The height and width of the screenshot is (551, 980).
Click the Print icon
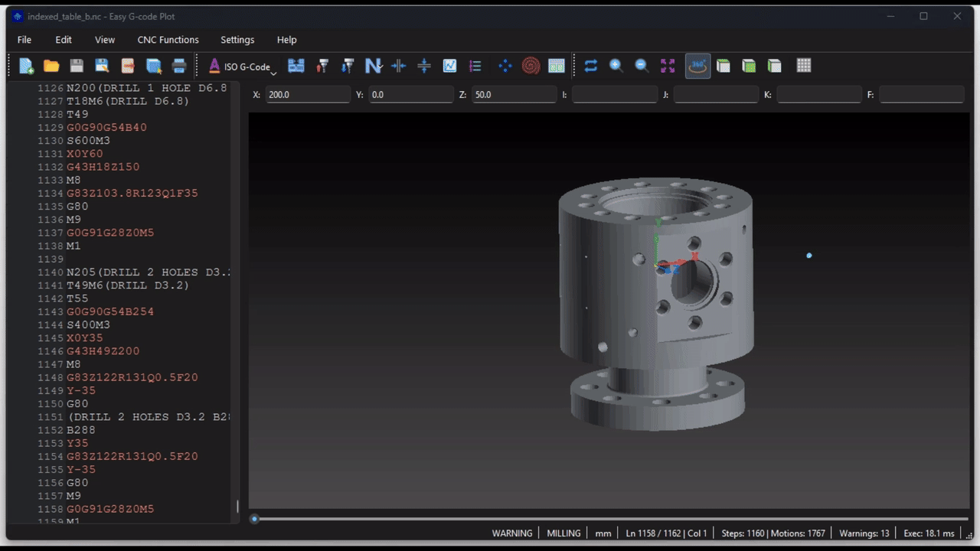pos(179,66)
